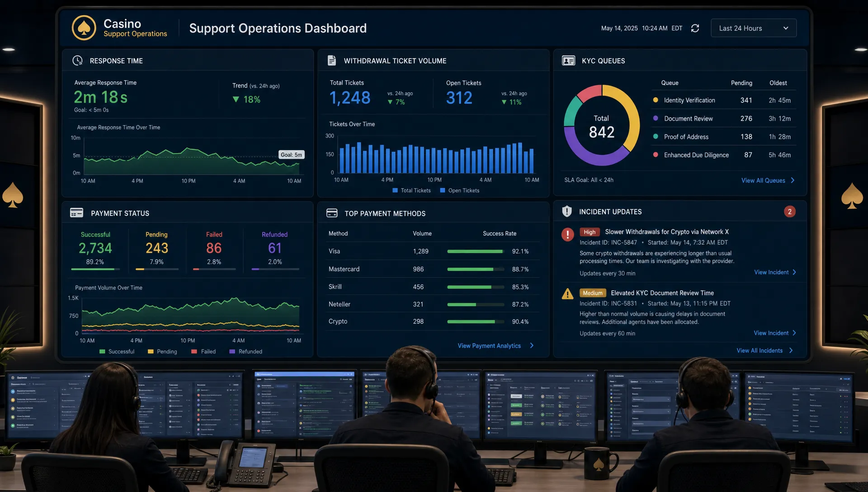Click the Casino spade logo icon
The height and width of the screenshot is (492, 868).
click(x=84, y=28)
